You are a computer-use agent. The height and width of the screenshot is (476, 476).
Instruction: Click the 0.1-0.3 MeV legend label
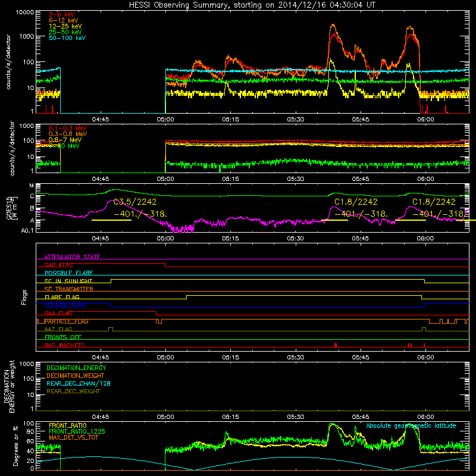coord(68,128)
